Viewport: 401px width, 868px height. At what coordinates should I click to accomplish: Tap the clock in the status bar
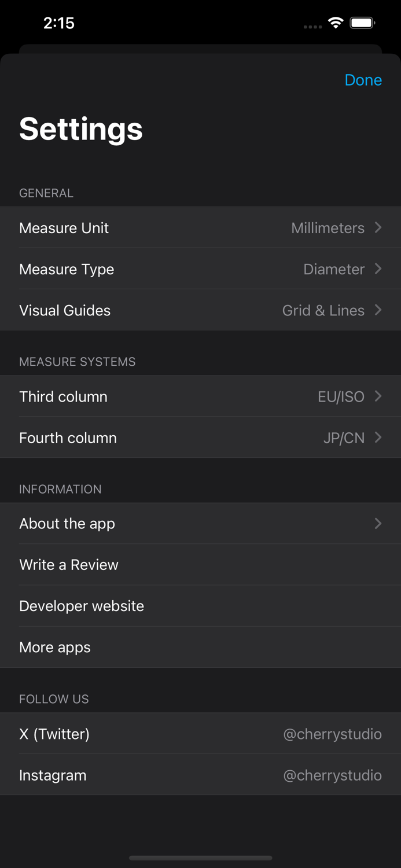60,23
